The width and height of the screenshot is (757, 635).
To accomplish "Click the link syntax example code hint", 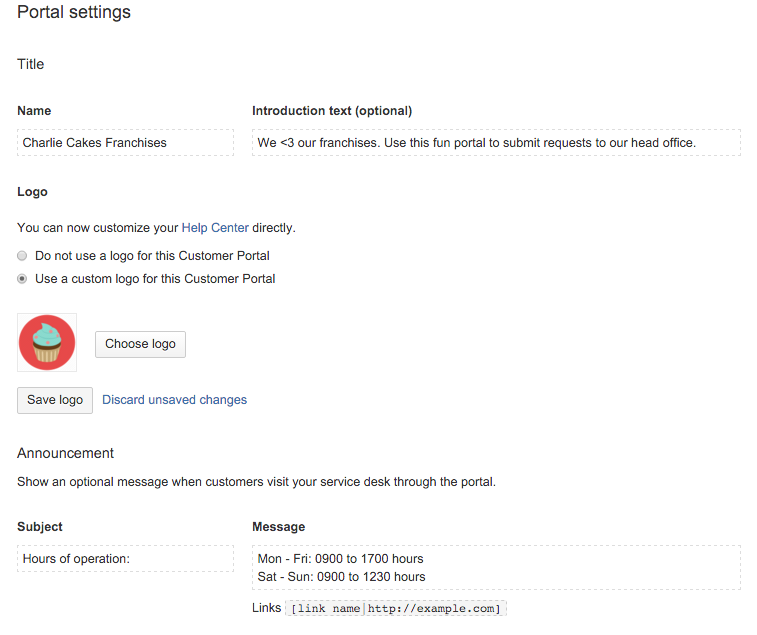I will 396,608.
